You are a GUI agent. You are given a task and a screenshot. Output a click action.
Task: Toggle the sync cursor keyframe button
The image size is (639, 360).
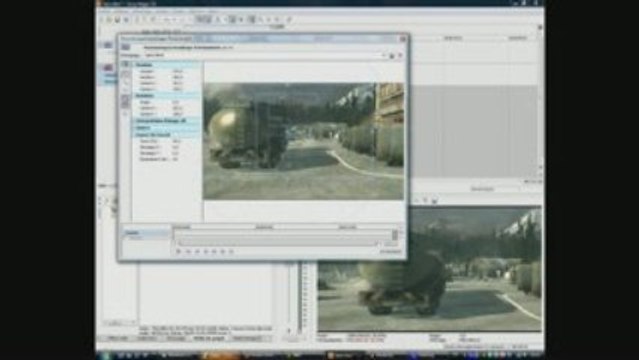(178, 252)
